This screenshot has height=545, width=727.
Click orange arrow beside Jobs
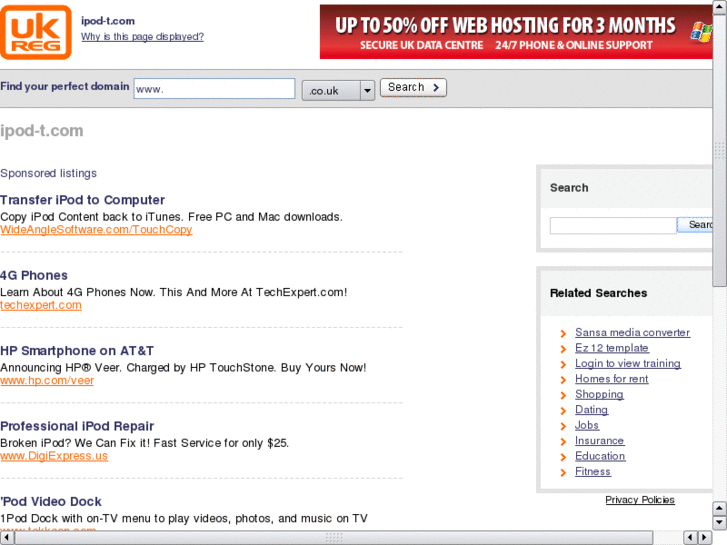[563, 426]
